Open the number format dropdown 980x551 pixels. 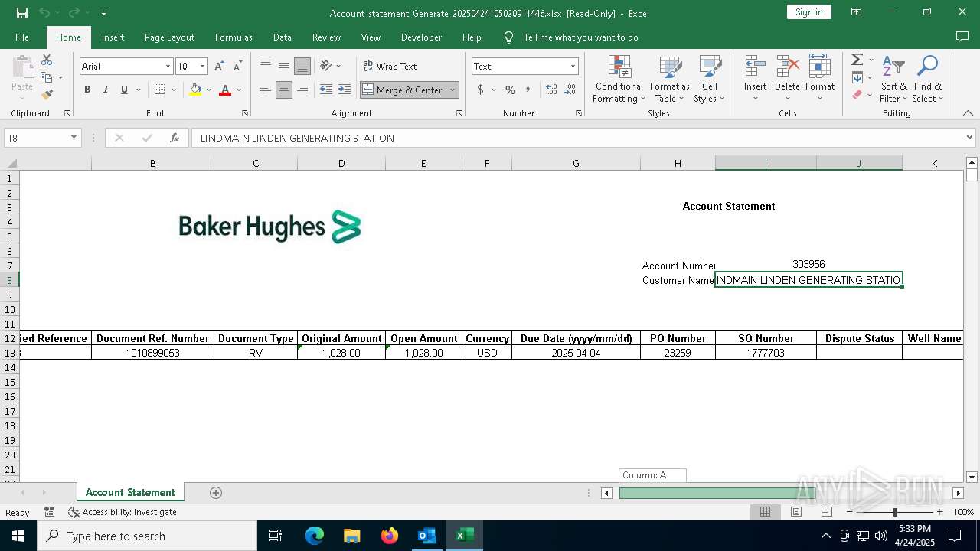572,67
